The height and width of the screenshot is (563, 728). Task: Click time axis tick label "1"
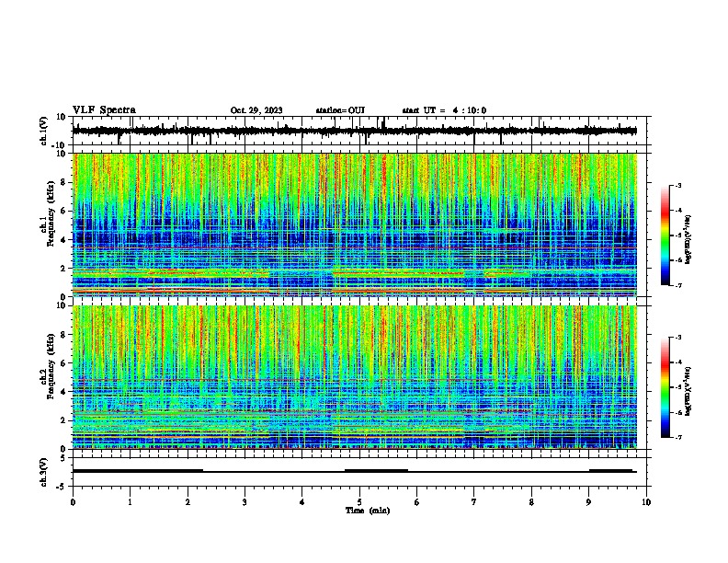(x=130, y=502)
